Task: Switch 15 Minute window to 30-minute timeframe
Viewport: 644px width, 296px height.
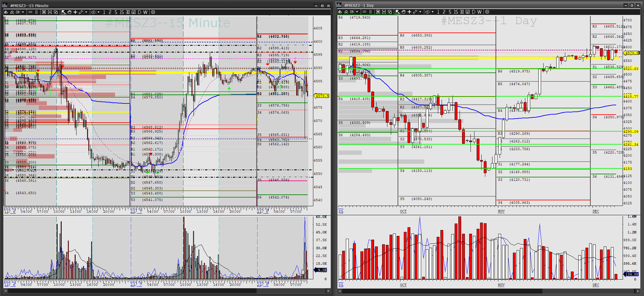Action: 128,12
